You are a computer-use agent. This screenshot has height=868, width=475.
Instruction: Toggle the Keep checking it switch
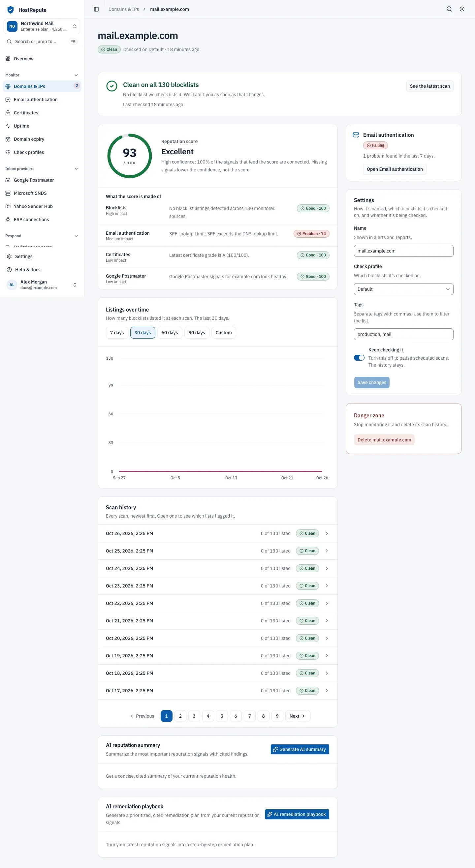359,357
